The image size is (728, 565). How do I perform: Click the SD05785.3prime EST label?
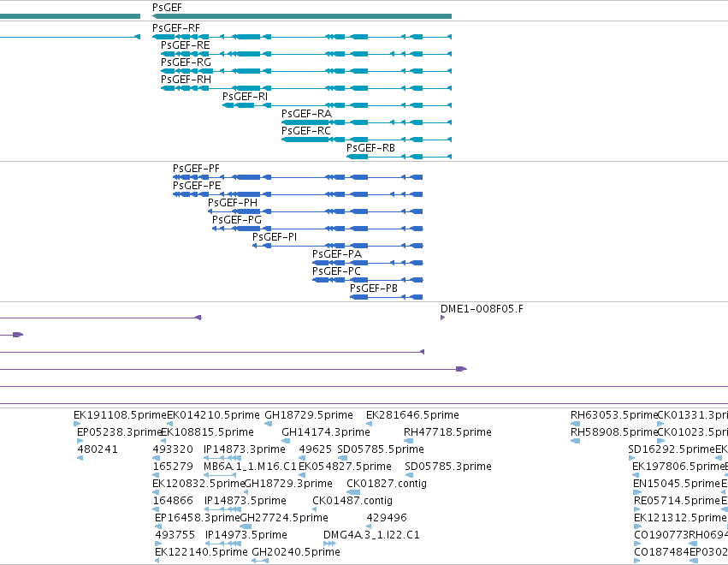(x=448, y=466)
